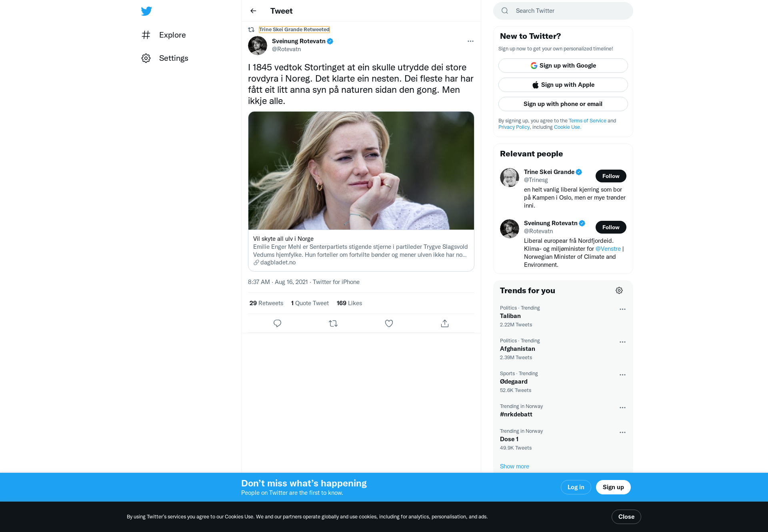Image resolution: width=768 pixels, height=532 pixels.
Task: Open Sveinung Rotevatn's name on the tweet
Action: (x=299, y=41)
